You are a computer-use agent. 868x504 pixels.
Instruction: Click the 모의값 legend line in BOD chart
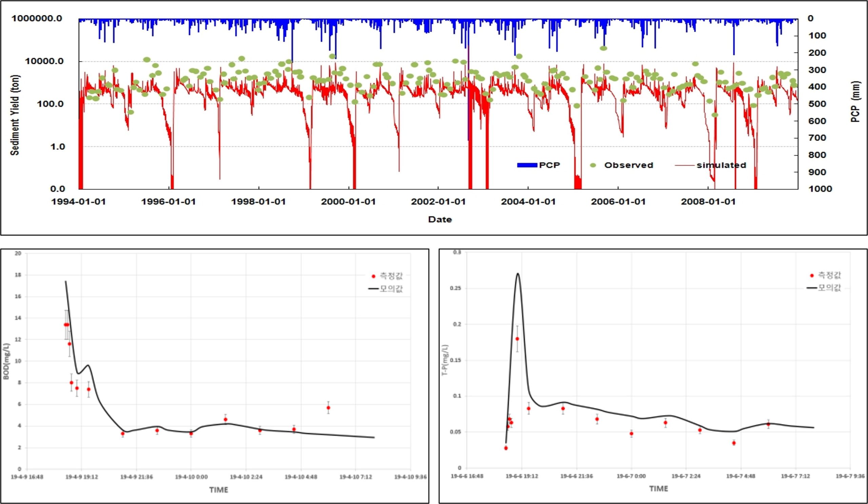[374, 289]
